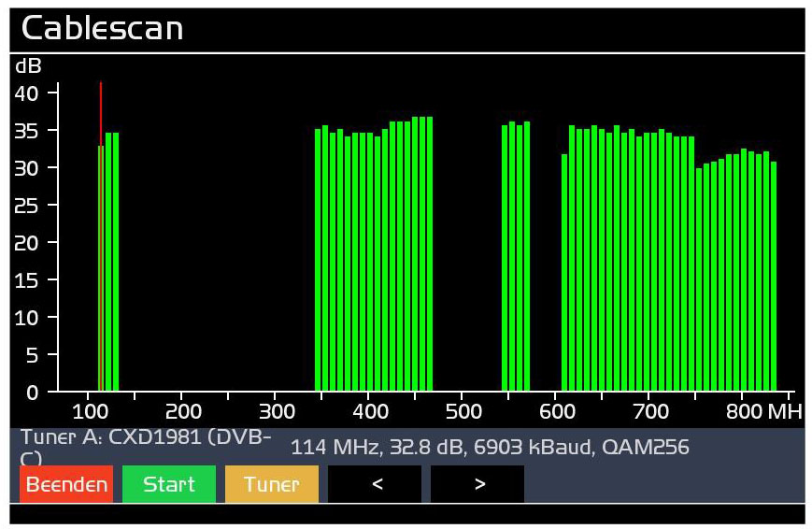The width and height of the screenshot is (812, 529).
Task: Click the Tuner A: CXD1981 label
Action: point(146,438)
